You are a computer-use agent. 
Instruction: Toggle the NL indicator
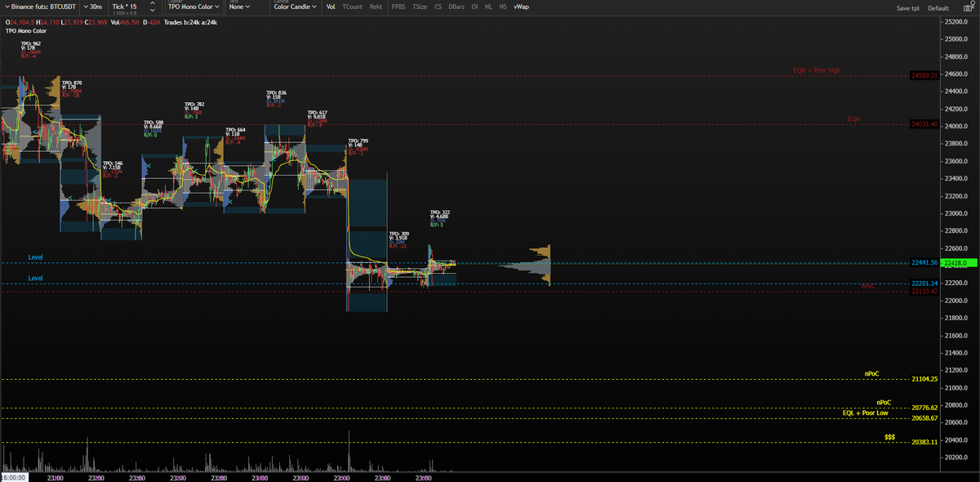(488, 7)
